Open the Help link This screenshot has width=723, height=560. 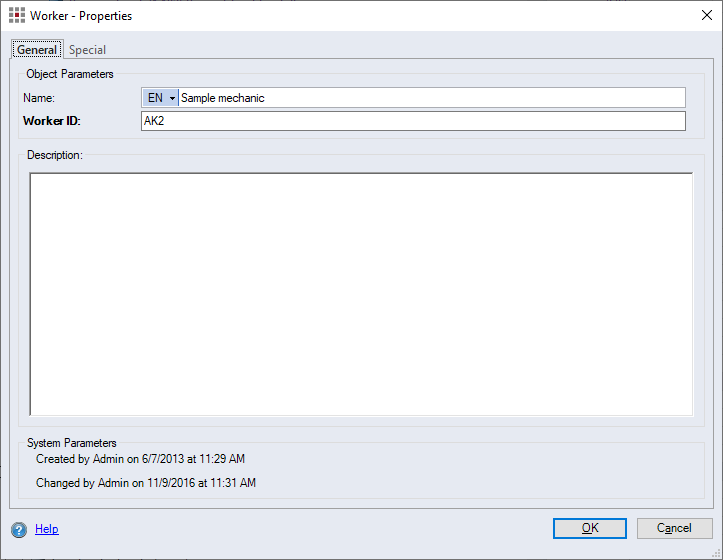coord(47,529)
